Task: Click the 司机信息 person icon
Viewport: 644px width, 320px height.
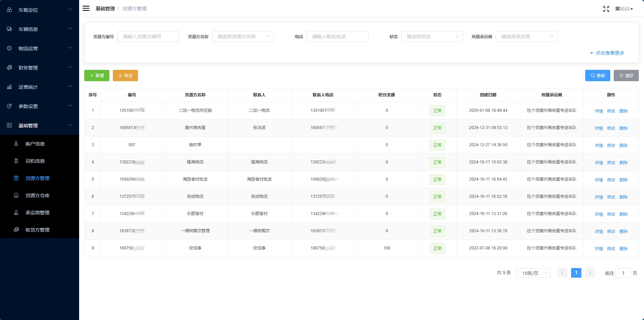Action: (x=16, y=161)
